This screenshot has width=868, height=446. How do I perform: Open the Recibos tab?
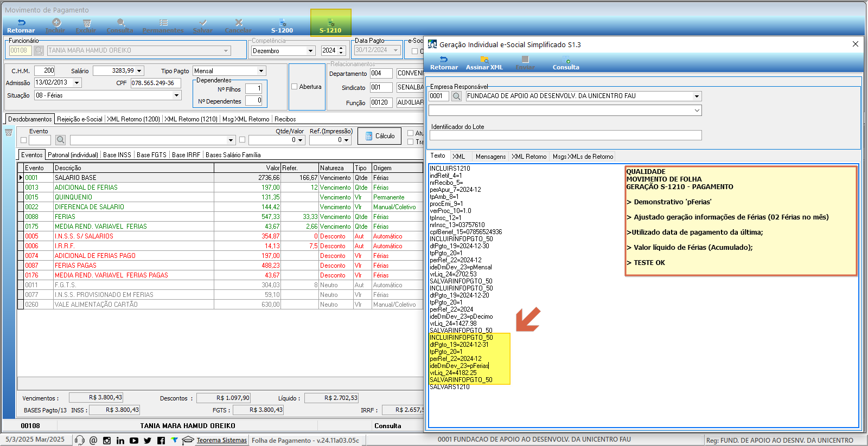coord(285,119)
